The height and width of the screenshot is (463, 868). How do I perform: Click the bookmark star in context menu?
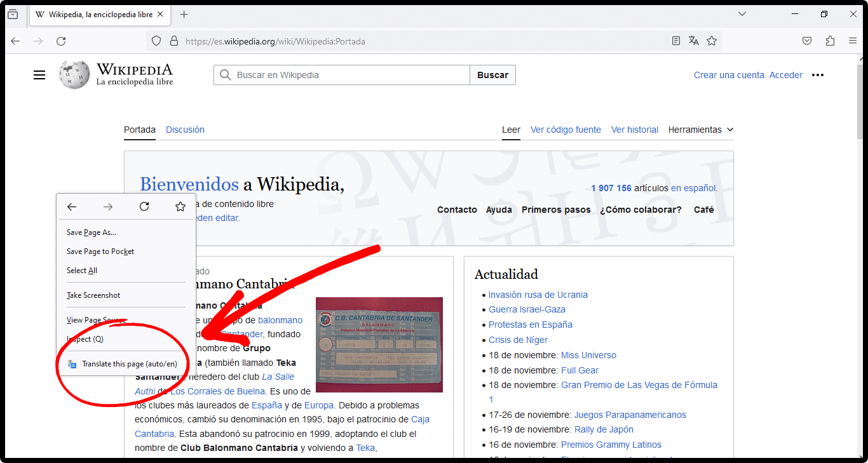point(180,206)
